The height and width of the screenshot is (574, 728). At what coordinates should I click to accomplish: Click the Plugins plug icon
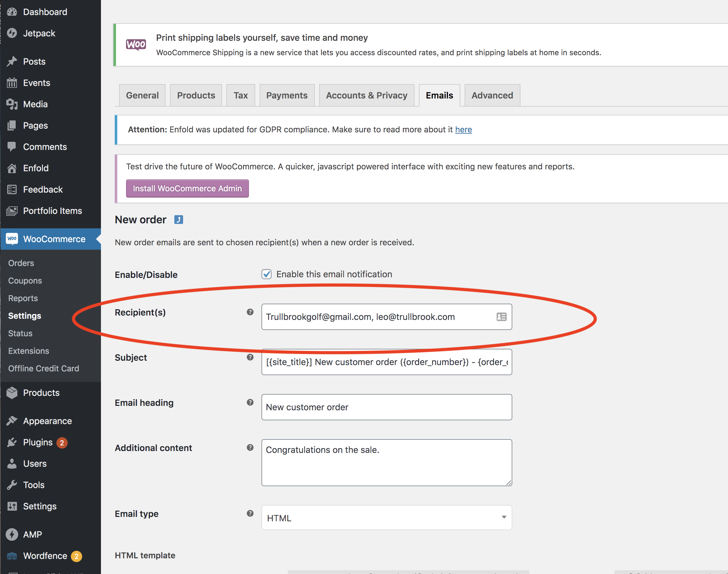12,442
